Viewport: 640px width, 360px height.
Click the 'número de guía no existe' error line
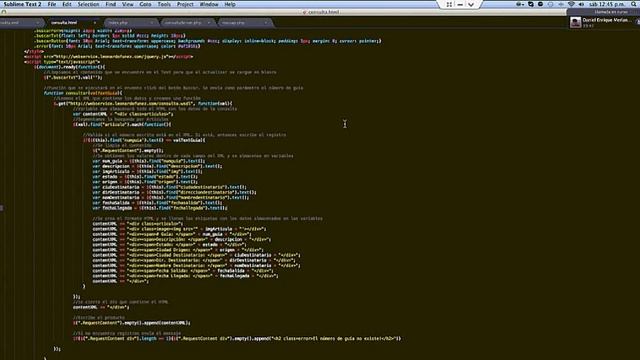click(237, 338)
